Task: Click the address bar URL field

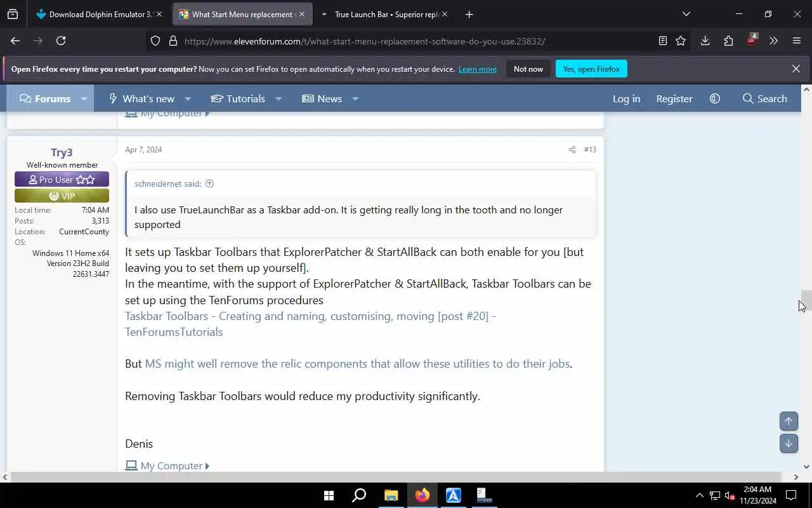Action: [x=365, y=41]
